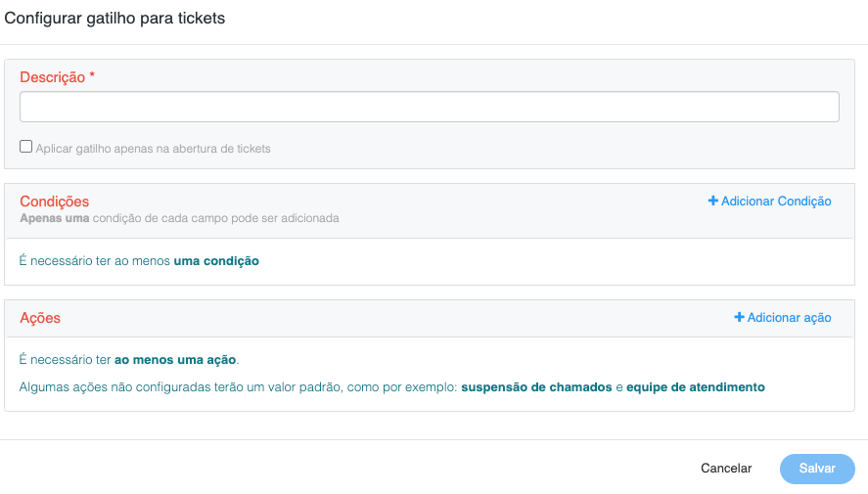Click the 'Apenas uma condição de cada campo' hint
This screenshot has height=494, width=868.
[179, 218]
